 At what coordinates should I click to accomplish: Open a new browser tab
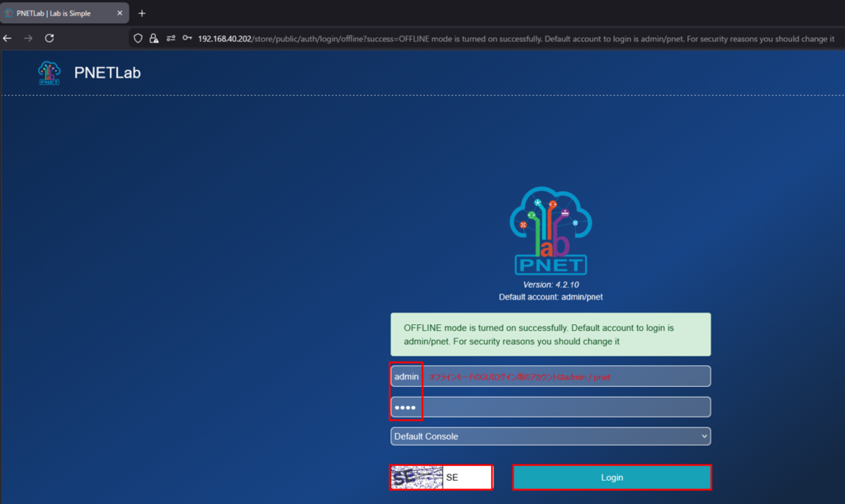pyautogui.click(x=142, y=13)
